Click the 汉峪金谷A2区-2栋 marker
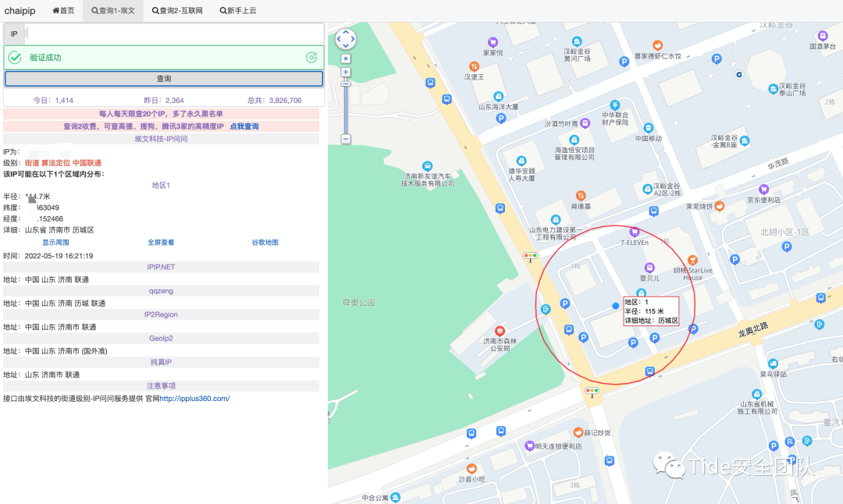 click(647, 189)
